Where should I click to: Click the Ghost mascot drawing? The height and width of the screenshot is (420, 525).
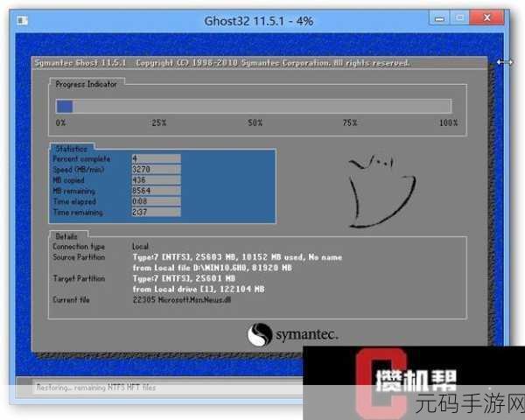tap(381, 192)
